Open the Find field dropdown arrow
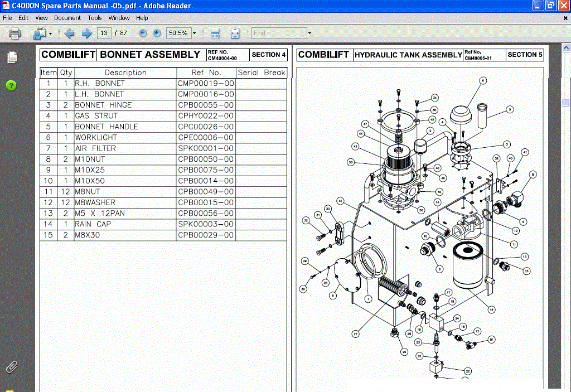The image size is (571, 392). click(311, 33)
